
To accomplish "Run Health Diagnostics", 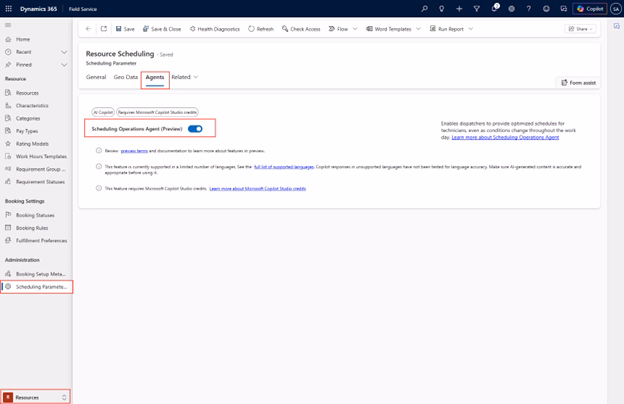I will pos(215,29).
